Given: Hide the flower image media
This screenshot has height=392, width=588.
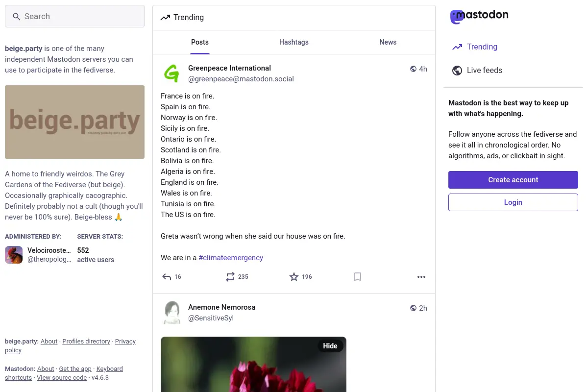Looking at the screenshot, I should point(330,346).
